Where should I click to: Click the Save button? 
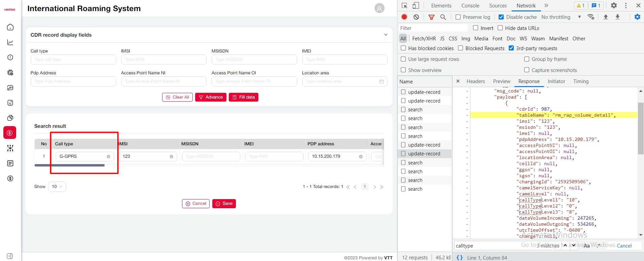224,203
